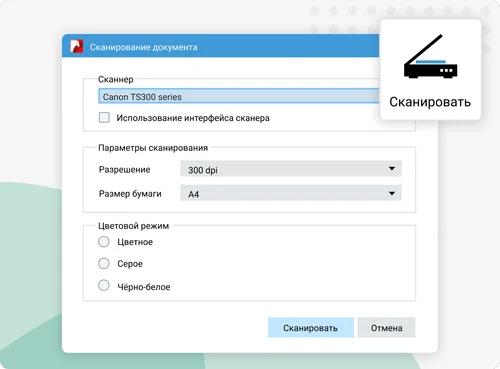Select the Canon TS300 series scanner field
The height and width of the screenshot is (369, 500).
tap(239, 96)
